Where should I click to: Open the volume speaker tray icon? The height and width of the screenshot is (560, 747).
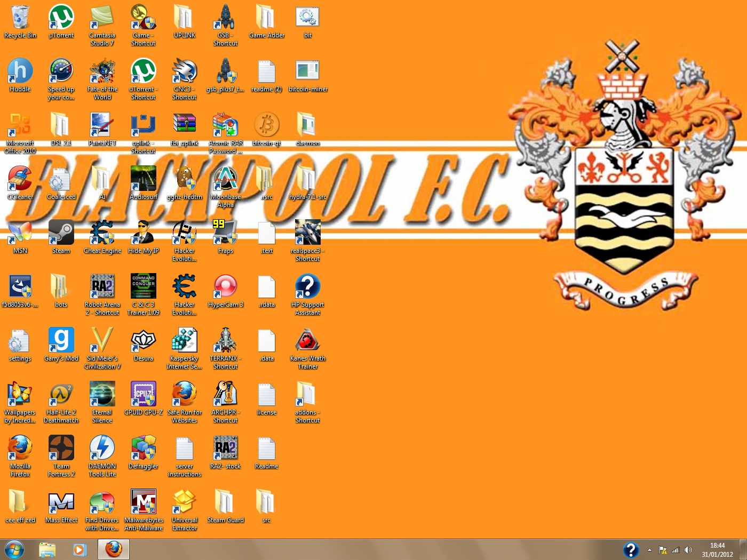click(x=688, y=550)
